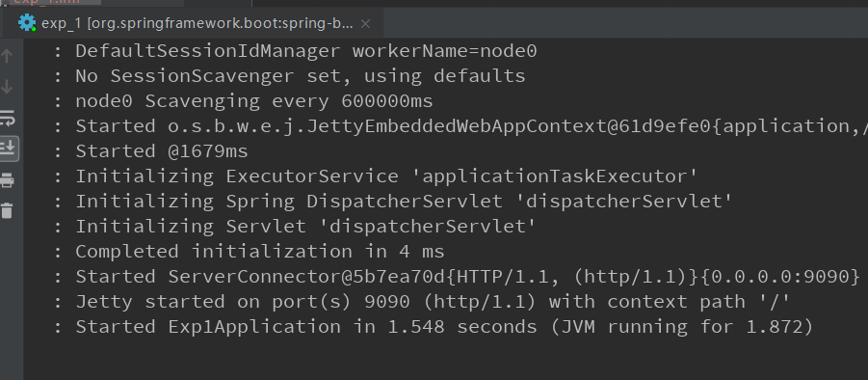Image resolution: width=868 pixels, height=380 pixels.
Task: Click the 'Started @1679ms' log line
Action: pyautogui.click(x=150, y=151)
